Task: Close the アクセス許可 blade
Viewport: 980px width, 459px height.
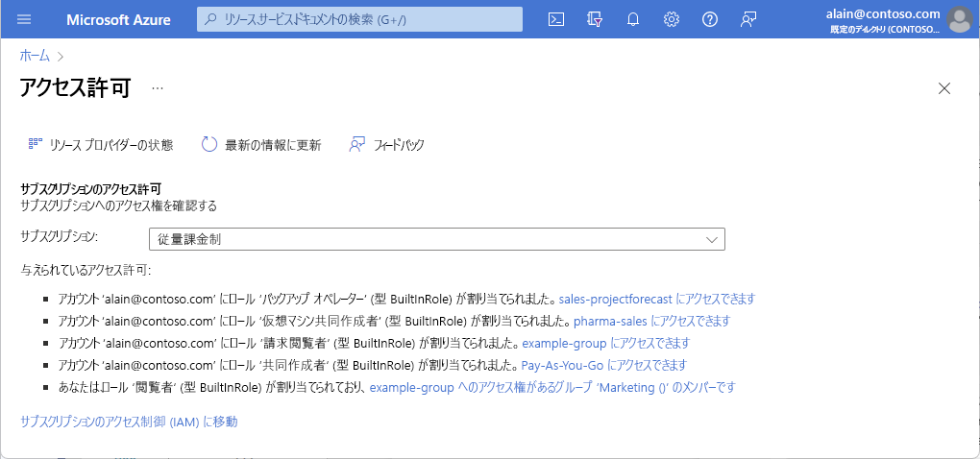Action: (944, 88)
